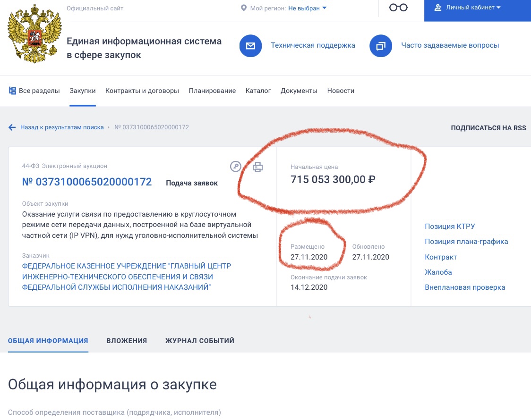Viewport: 531px width, 420px height.
Task: Open Все разделы menu icon
Action: click(12, 91)
